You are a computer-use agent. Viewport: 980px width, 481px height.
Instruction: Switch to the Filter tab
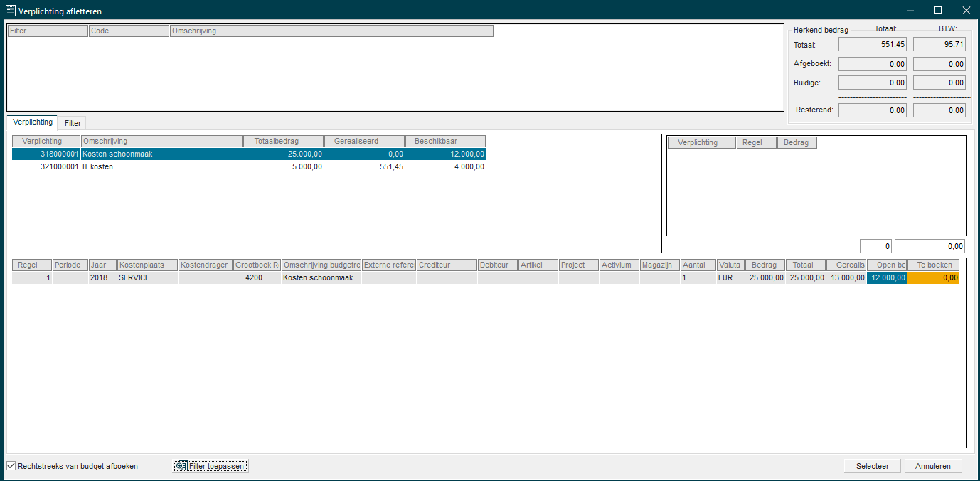coord(73,123)
